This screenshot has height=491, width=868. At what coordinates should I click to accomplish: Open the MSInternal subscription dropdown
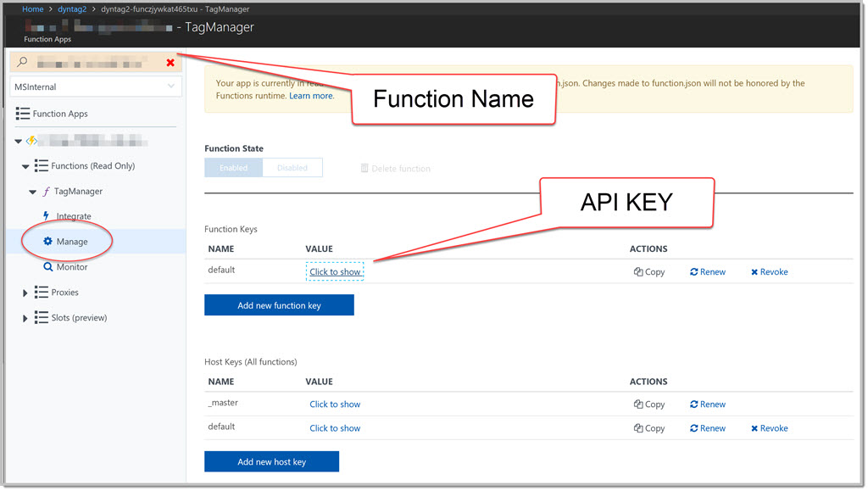click(x=96, y=86)
